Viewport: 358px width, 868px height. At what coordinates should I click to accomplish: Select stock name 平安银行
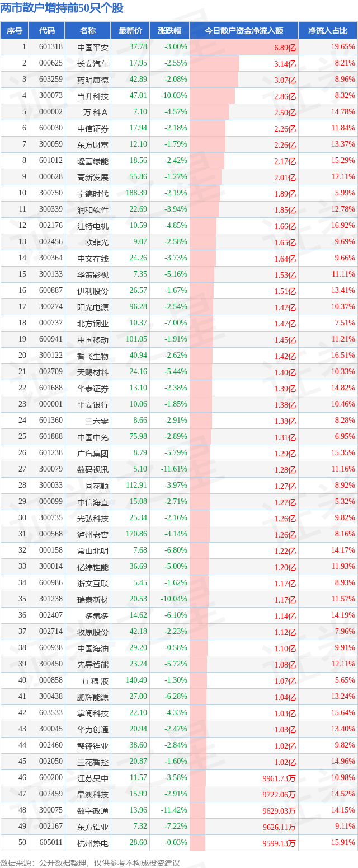tap(93, 405)
